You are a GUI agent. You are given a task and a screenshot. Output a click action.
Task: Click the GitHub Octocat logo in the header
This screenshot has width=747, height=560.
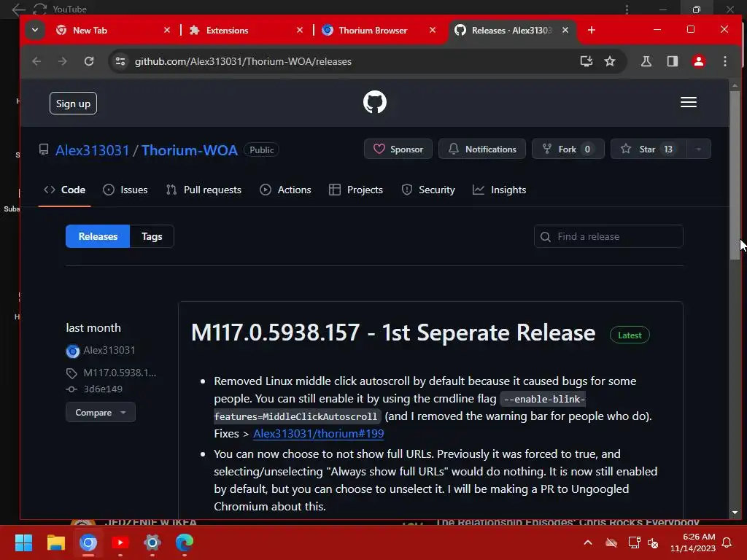tap(374, 102)
